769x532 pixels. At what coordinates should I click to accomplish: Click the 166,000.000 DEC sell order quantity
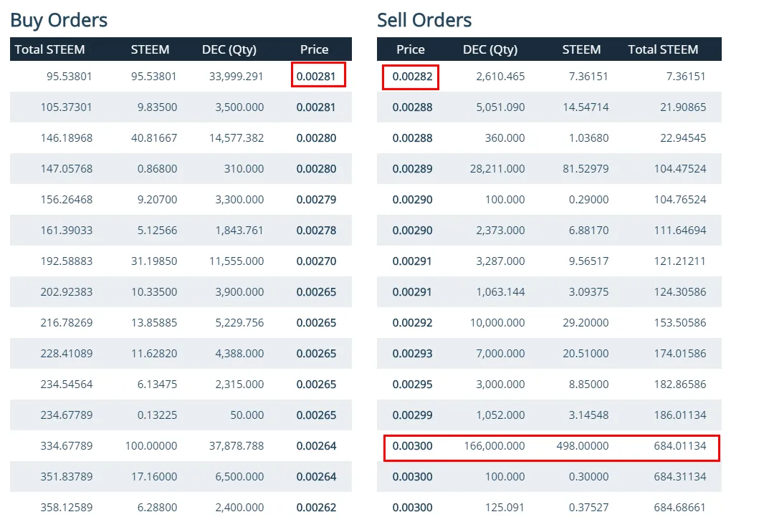point(494,446)
